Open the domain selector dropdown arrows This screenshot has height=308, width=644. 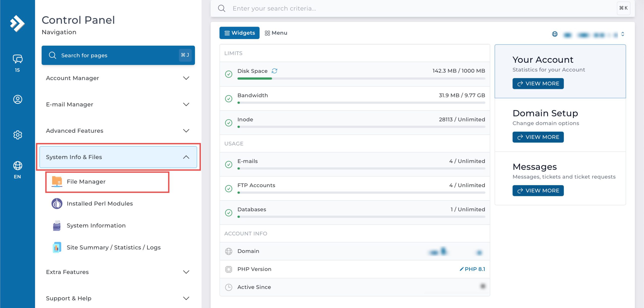(623, 34)
